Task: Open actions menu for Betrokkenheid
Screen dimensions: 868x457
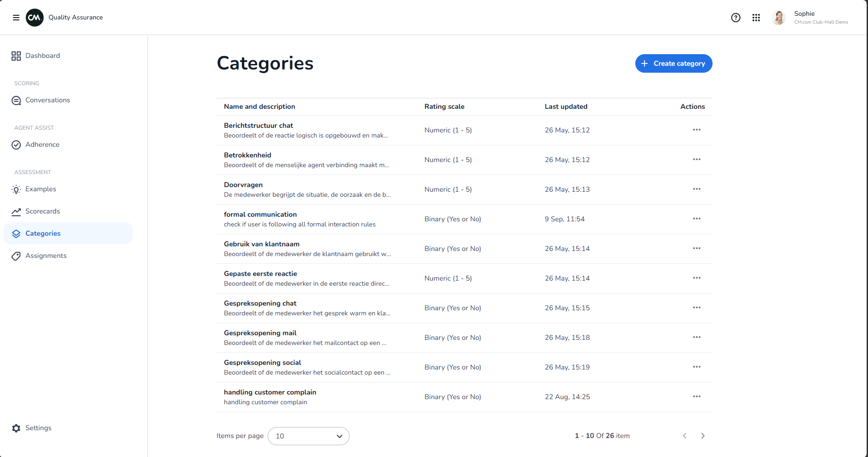Action: (697, 159)
